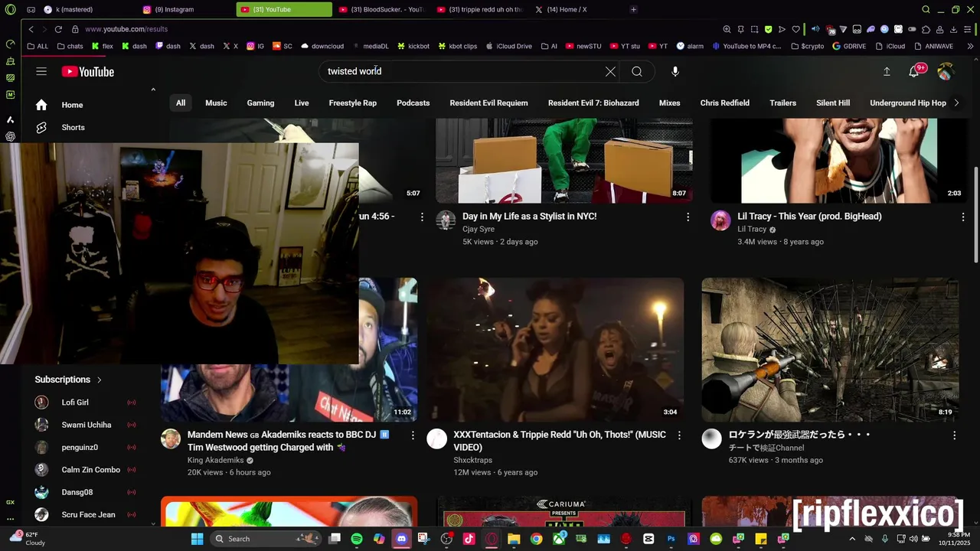Viewport: 980px width, 551px height.
Task: Open more options for Mandem News video
Action: 413,435
